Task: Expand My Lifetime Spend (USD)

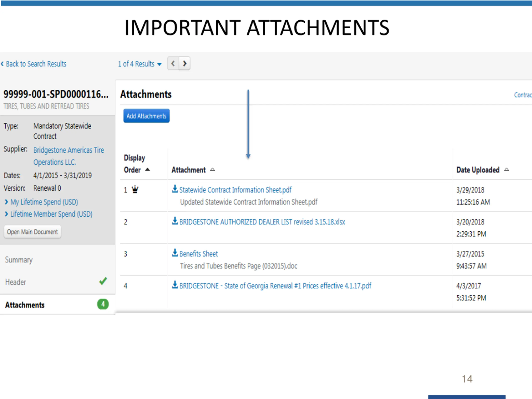Action: pos(42,202)
